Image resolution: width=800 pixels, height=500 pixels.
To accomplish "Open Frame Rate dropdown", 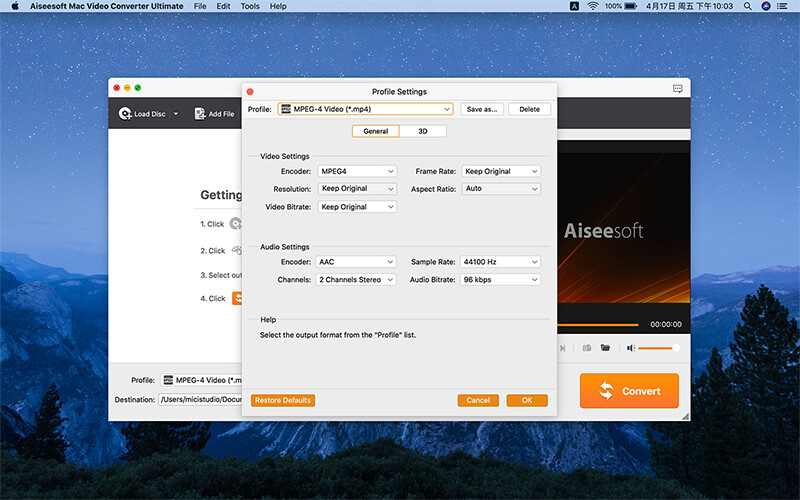I will click(x=501, y=171).
